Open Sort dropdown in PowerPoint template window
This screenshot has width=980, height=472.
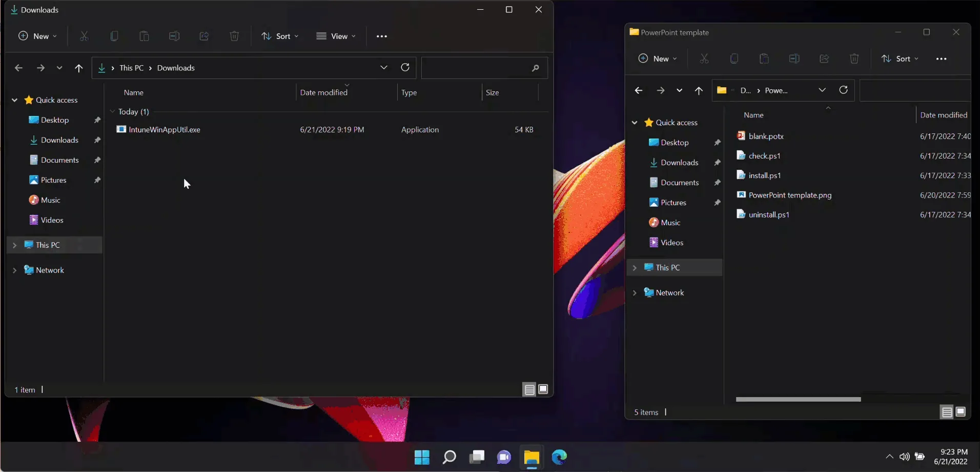[900, 58]
